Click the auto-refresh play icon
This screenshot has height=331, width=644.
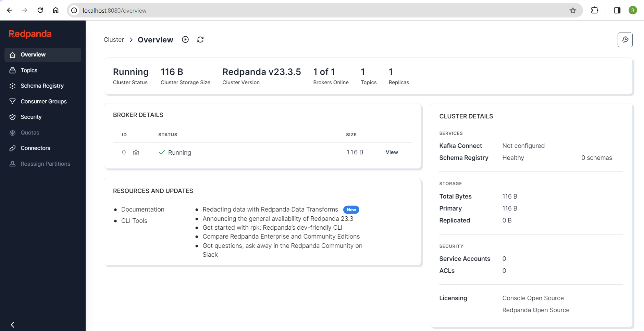pyautogui.click(x=185, y=39)
